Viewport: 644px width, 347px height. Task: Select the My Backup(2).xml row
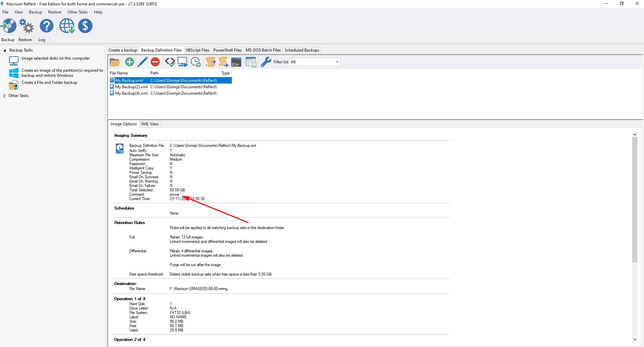pos(171,87)
